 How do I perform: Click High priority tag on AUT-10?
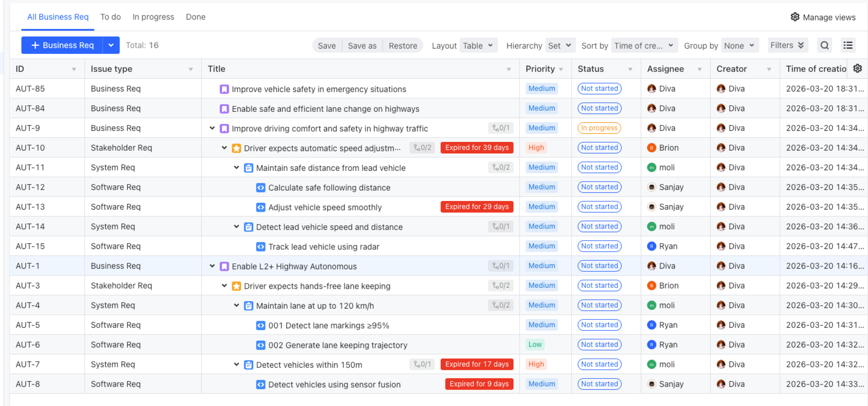click(x=536, y=148)
